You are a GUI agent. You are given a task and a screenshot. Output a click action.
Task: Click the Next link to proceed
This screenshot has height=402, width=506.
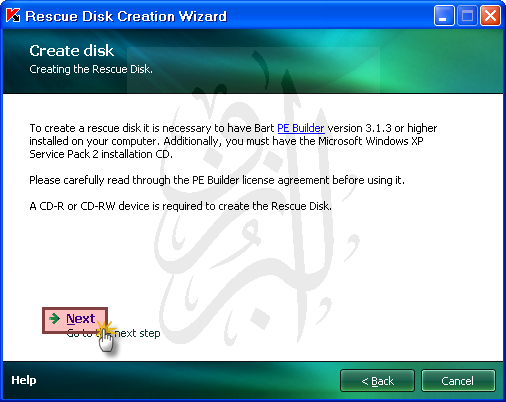click(x=81, y=319)
